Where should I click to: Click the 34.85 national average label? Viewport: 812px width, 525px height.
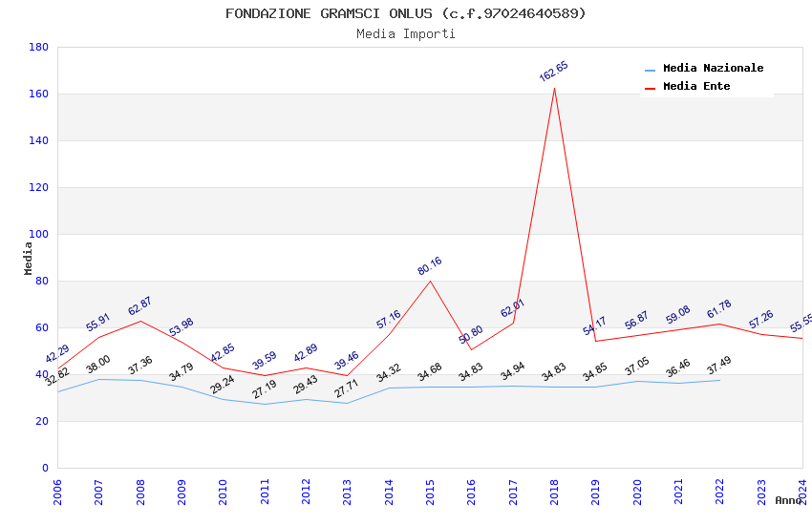(x=594, y=372)
